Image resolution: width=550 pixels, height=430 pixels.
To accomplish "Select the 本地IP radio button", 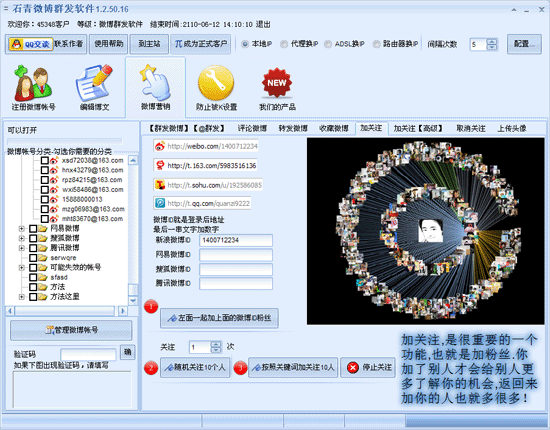I will tap(245, 44).
